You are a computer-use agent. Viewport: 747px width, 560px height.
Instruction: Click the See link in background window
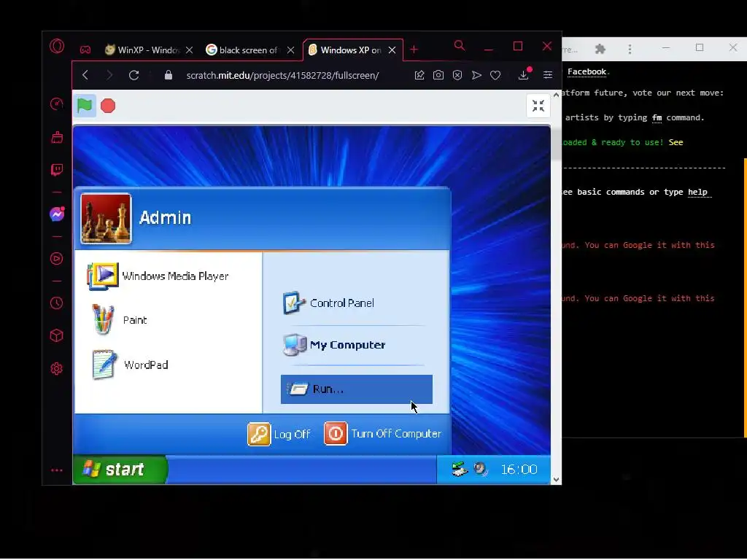tap(676, 142)
